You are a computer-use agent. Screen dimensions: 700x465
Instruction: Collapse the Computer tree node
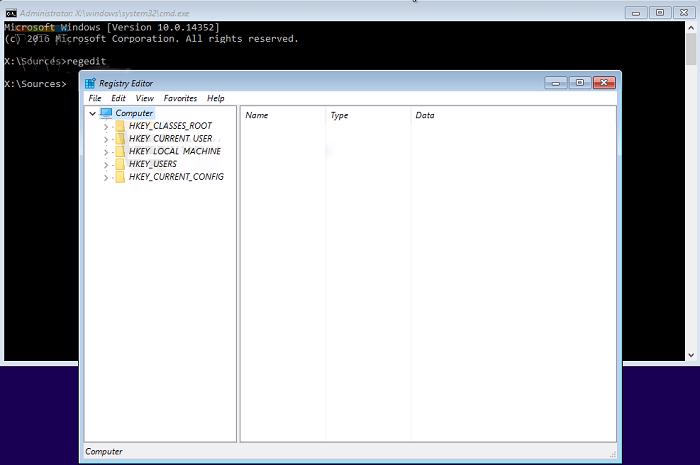(92, 113)
